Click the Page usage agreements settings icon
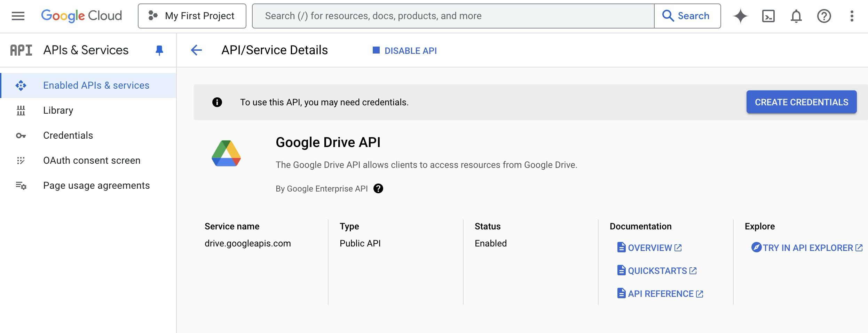Screen dimensions: 868x333 pyautogui.click(x=21, y=186)
